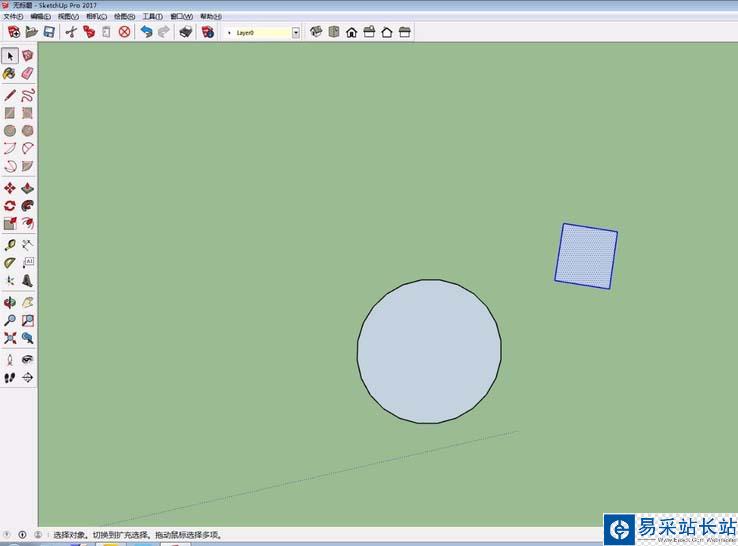Print the model with printer icon

click(x=186, y=32)
